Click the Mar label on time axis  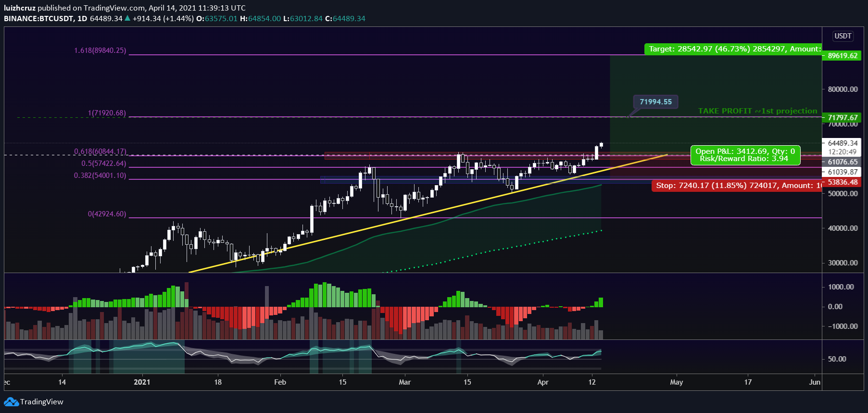405,382
